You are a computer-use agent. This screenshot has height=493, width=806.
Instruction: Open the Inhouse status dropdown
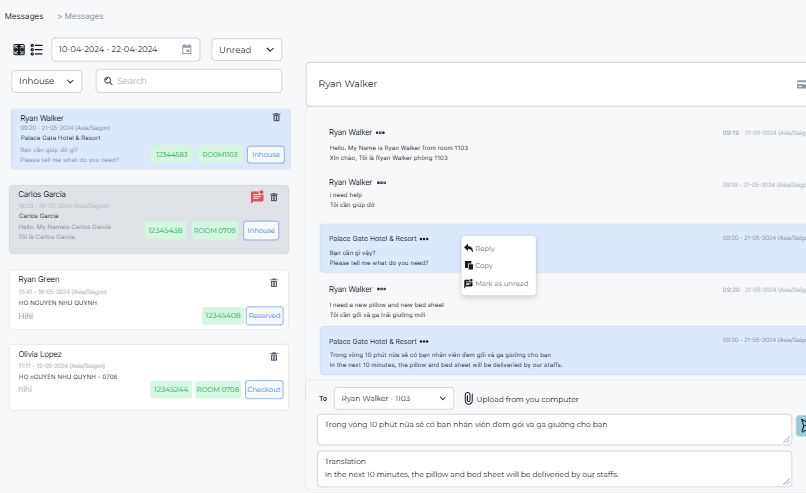pos(47,81)
